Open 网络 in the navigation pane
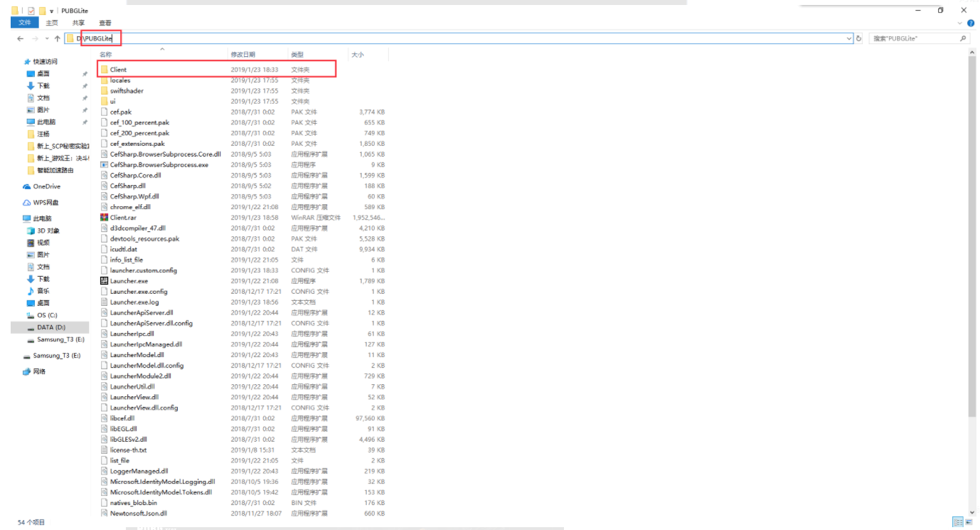The image size is (980, 530). click(x=39, y=371)
